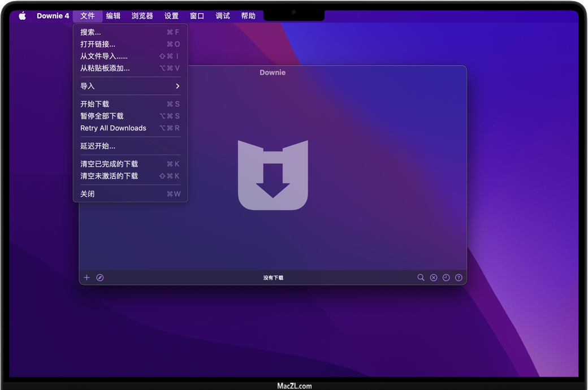Open the compass browser icon

[x=100, y=278]
